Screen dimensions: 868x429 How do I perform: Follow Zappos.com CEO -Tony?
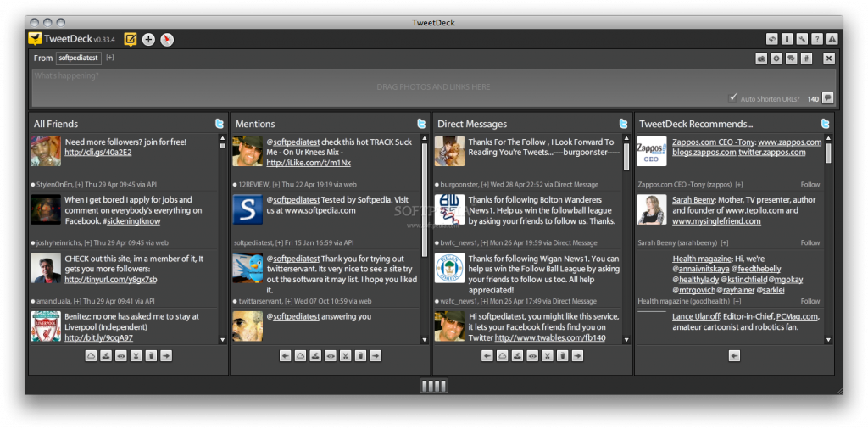click(x=810, y=184)
